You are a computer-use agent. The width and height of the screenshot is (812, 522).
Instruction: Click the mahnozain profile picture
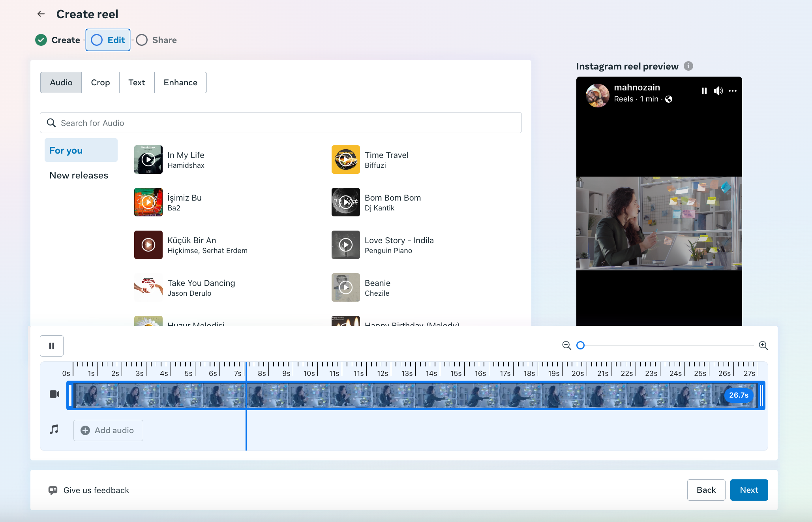coord(597,95)
